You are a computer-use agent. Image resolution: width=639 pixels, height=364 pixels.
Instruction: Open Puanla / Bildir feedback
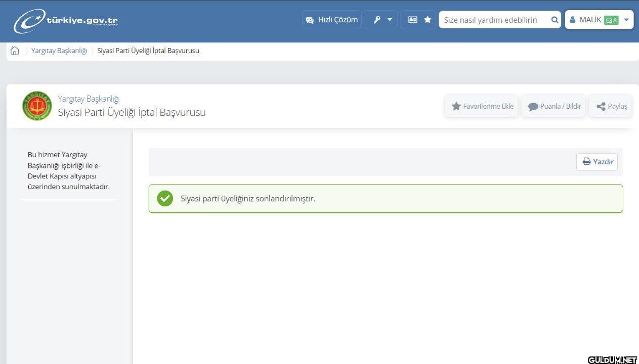tap(554, 106)
